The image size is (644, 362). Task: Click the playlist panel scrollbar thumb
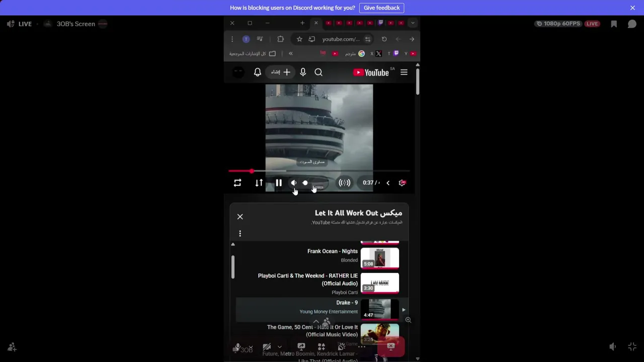point(233,266)
